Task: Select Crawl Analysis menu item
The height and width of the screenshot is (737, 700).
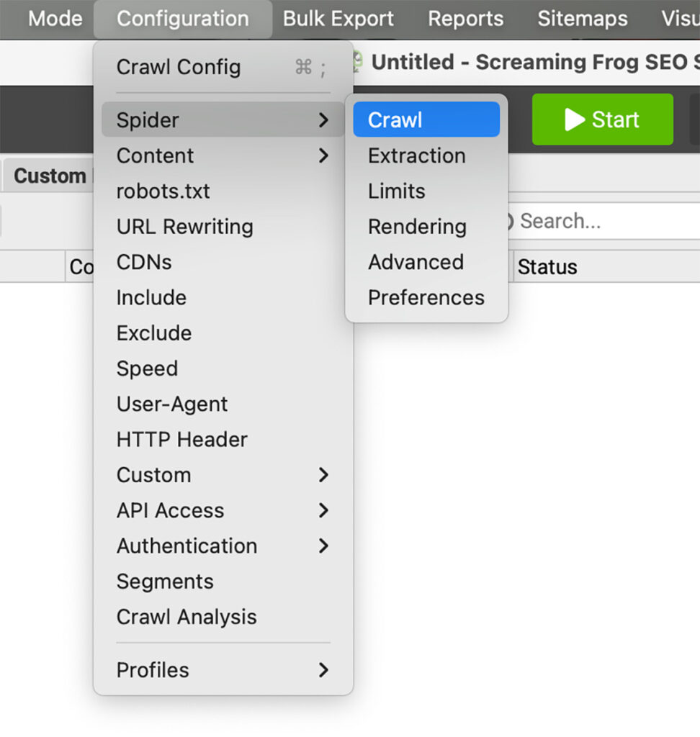Action: 187,617
